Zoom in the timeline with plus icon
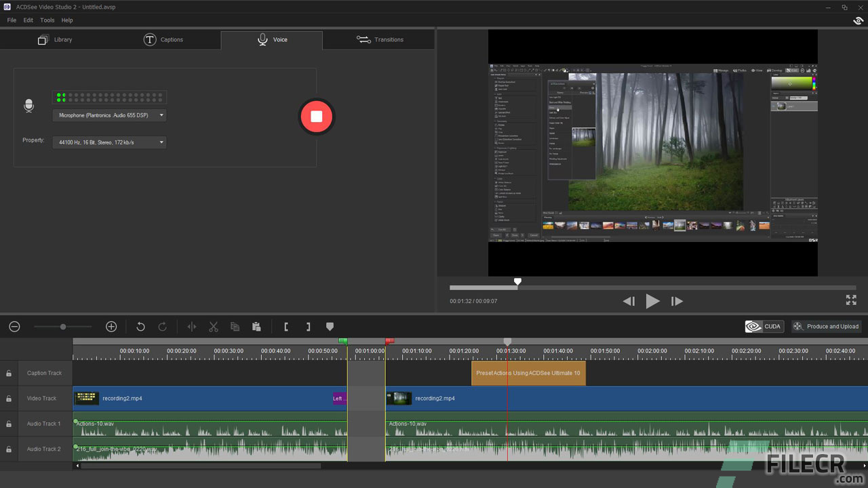868x488 pixels. pyautogui.click(x=111, y=327)
